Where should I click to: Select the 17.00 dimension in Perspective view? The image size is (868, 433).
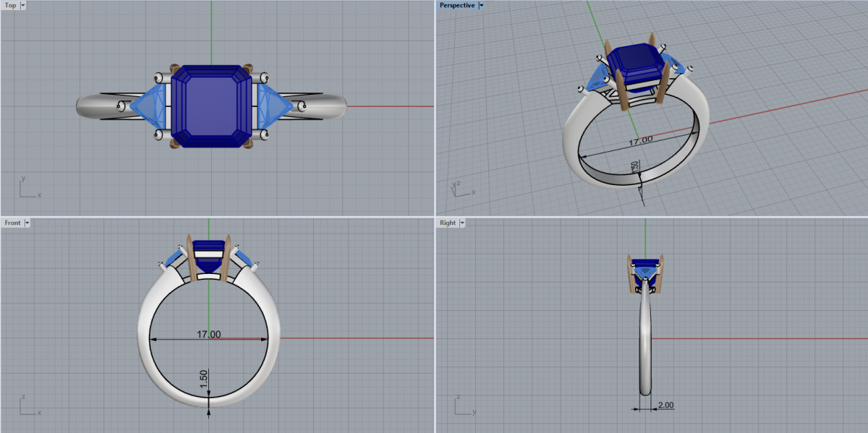[640, 140]
